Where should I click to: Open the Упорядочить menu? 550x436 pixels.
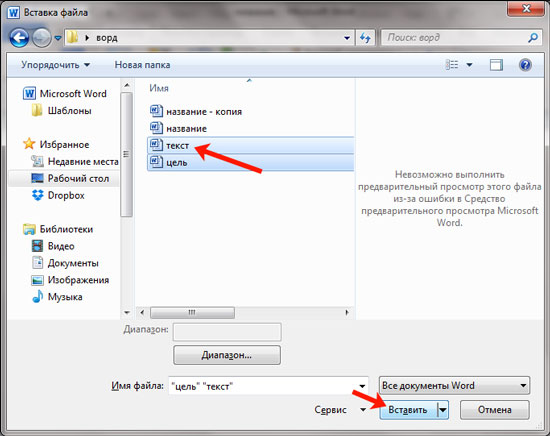(x=55, y=65)
